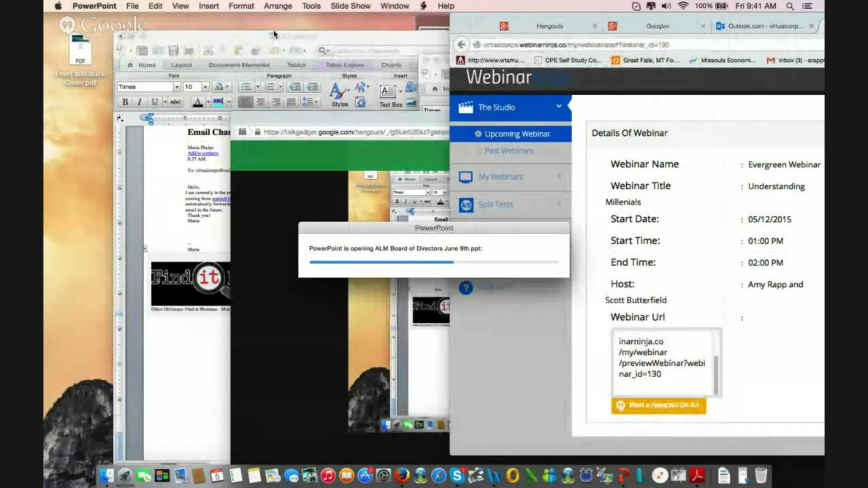Open Skype from the Dock
This screenshot has width=868, height=488.
click(x=456, y=476)
